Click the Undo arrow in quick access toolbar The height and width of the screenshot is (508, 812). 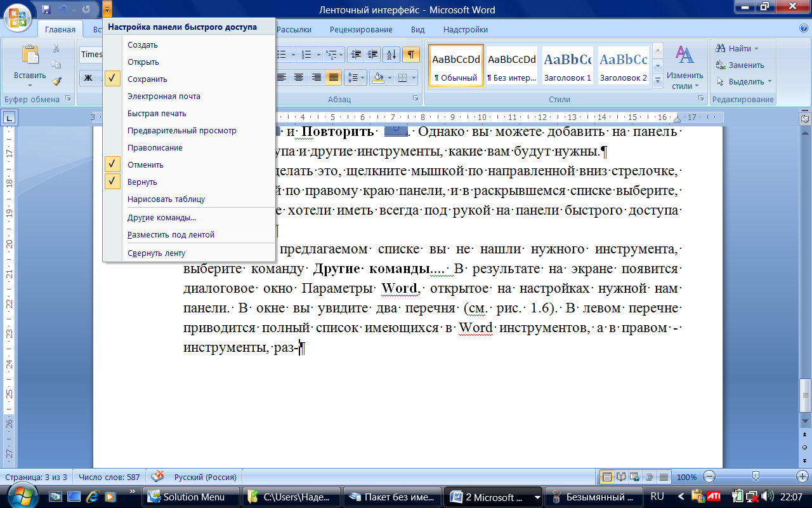point(63,10)
